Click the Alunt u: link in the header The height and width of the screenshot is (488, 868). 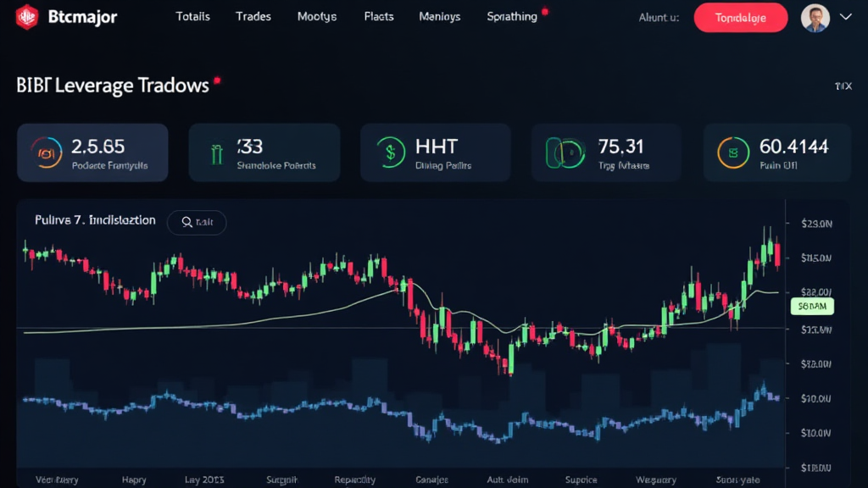click(x=659, y=17)
